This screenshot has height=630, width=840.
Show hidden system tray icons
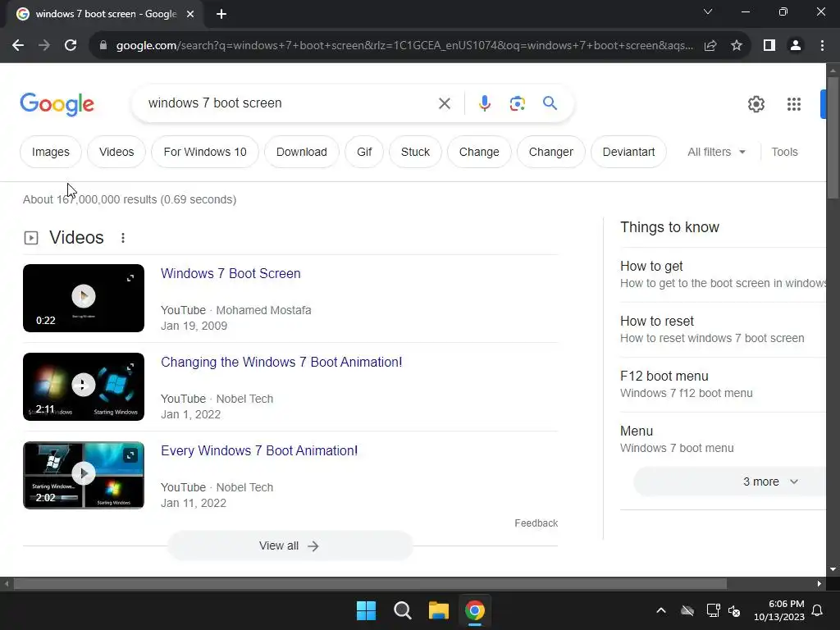click(x=661, y=610)
